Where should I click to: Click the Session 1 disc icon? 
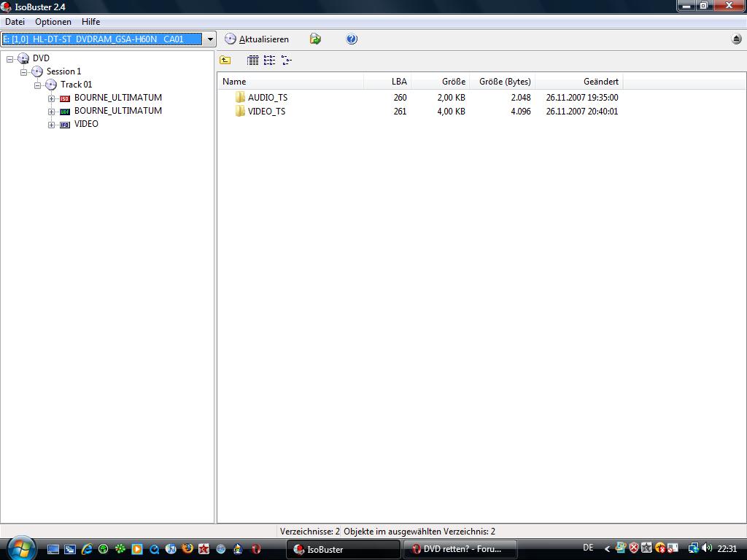click(37, 71)
